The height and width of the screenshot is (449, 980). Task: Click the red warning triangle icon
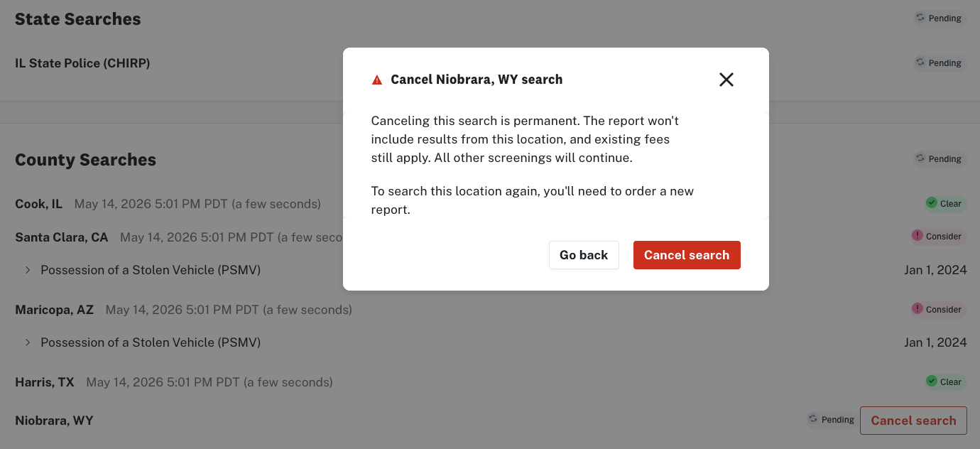click(377, 80)
